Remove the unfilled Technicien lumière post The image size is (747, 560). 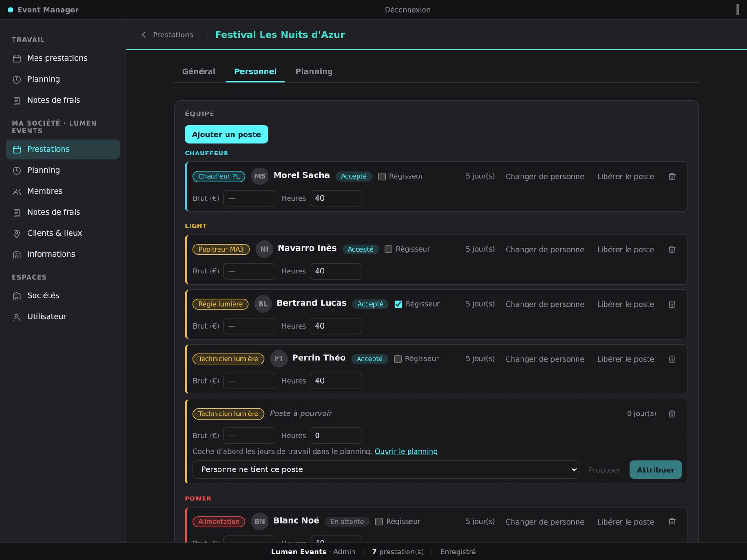coord(672,414)
